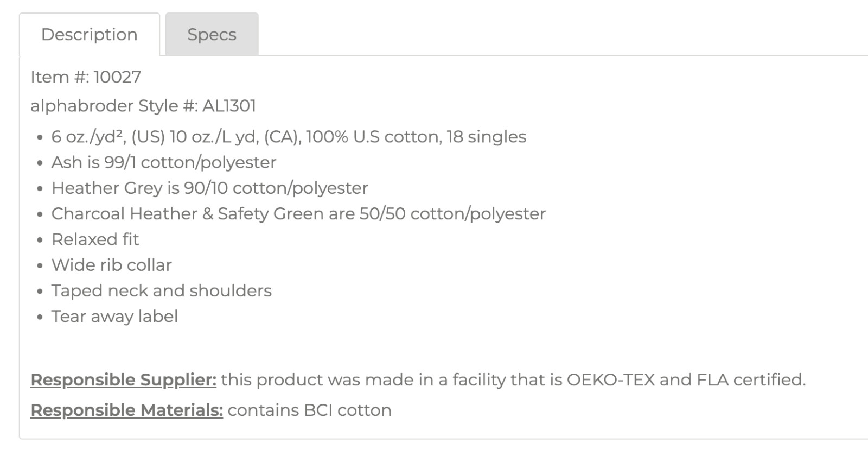The width and height of the screenshot is (868, 462).
Task: Click the style number AL1301
Action: [229, 105]
